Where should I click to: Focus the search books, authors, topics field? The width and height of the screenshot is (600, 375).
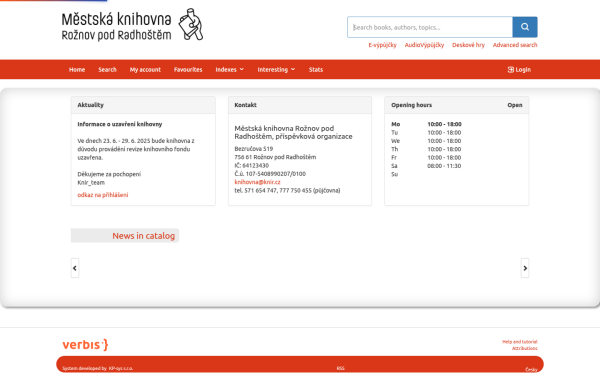430,27
